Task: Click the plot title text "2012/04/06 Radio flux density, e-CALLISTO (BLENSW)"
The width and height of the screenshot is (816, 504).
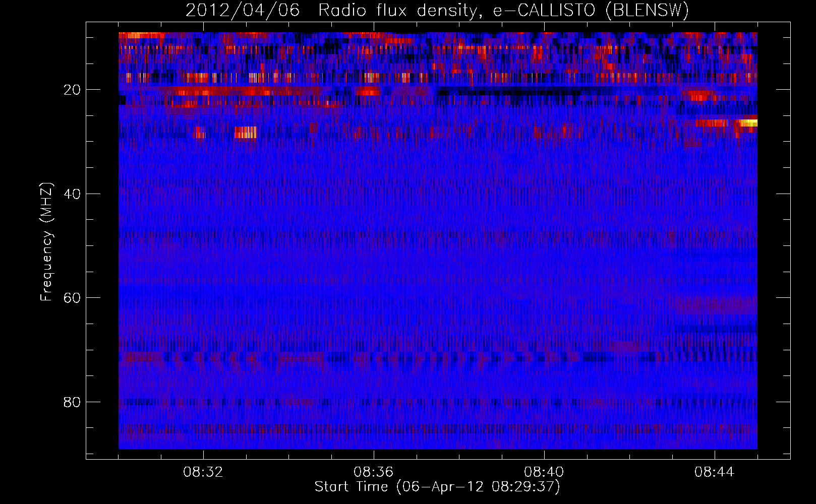Action: click(437, 10)
